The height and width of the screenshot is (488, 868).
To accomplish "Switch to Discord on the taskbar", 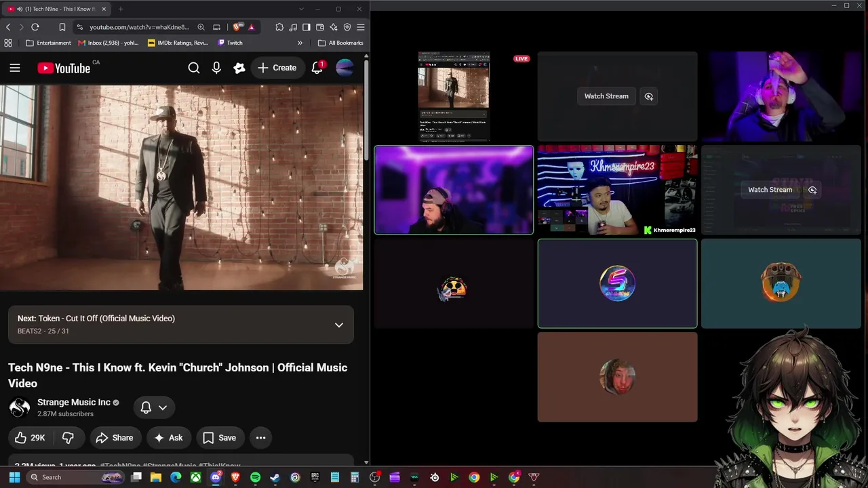I will 216,477.
